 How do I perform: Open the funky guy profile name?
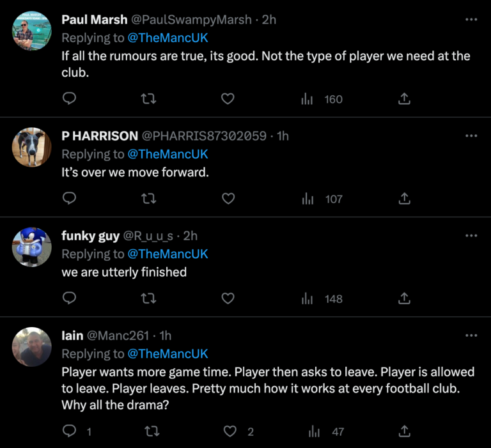(90, 235)
